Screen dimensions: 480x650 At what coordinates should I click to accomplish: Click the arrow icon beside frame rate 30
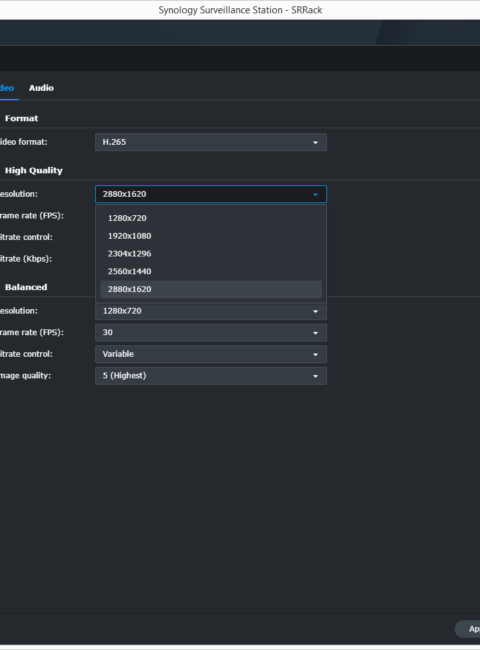point(315,333)
